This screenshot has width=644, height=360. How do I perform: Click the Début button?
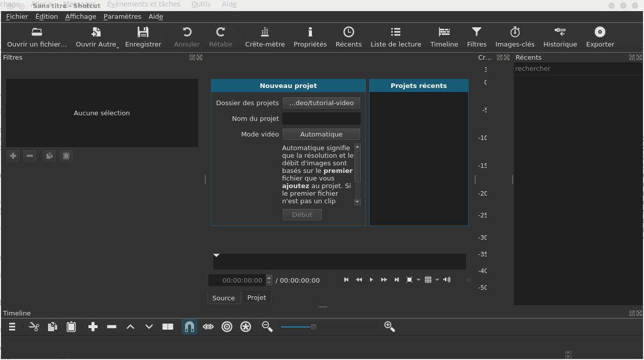coord(302,214)
